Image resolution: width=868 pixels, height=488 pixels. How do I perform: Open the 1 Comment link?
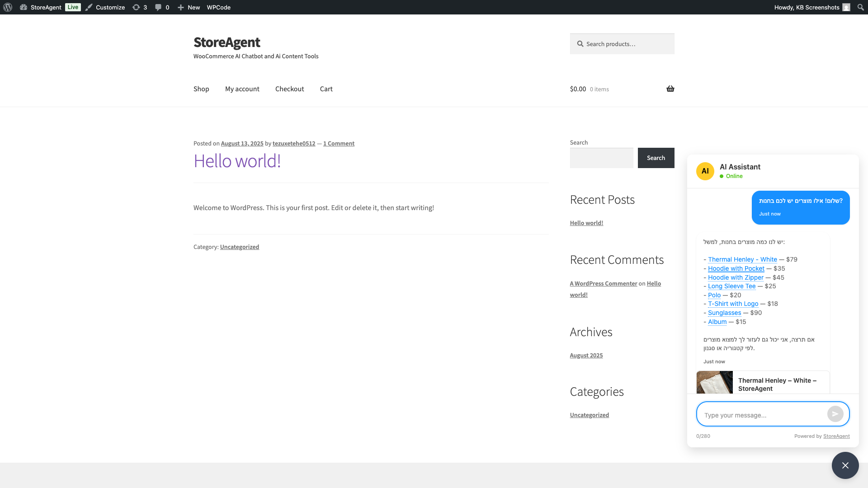tap(339, 143)
